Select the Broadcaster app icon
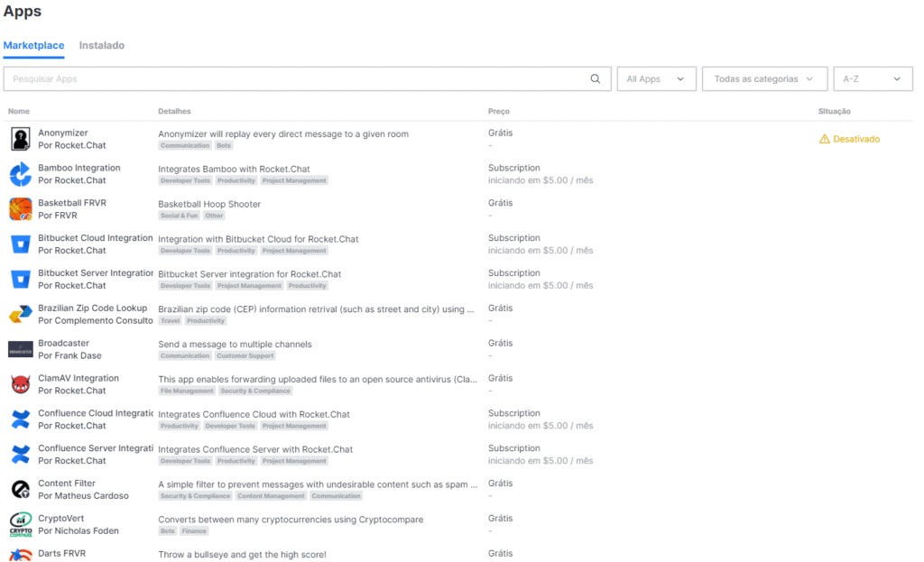The height and width of the screenshot is (562, 924). 21,349
